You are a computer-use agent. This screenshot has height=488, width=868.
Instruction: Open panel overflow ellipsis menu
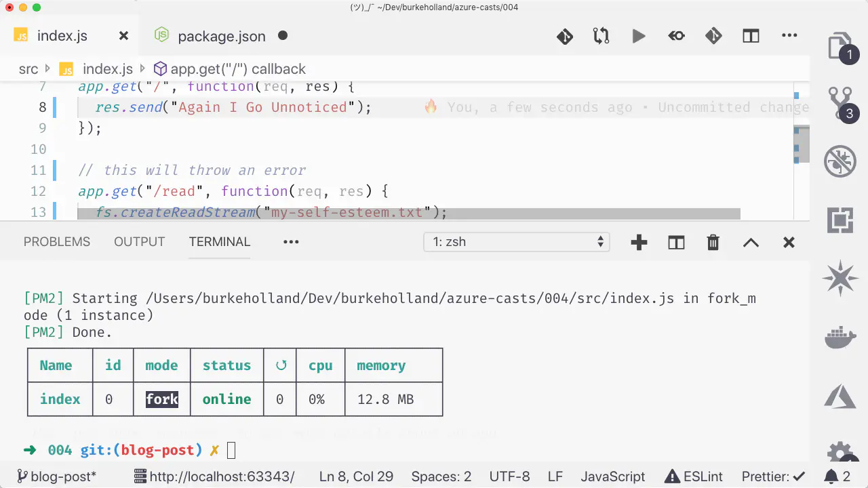pos(291,242)
